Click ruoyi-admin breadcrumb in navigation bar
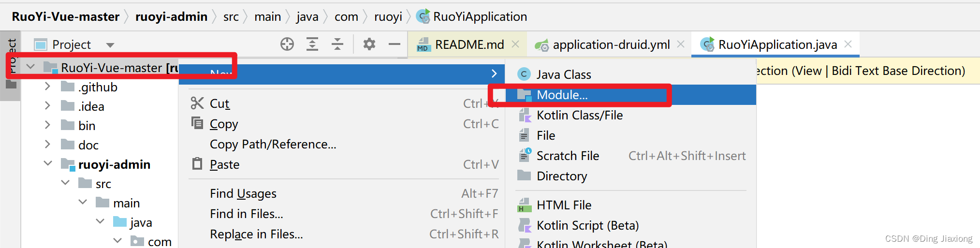Screen dimensions: 980x248 (x=171, y=16)
